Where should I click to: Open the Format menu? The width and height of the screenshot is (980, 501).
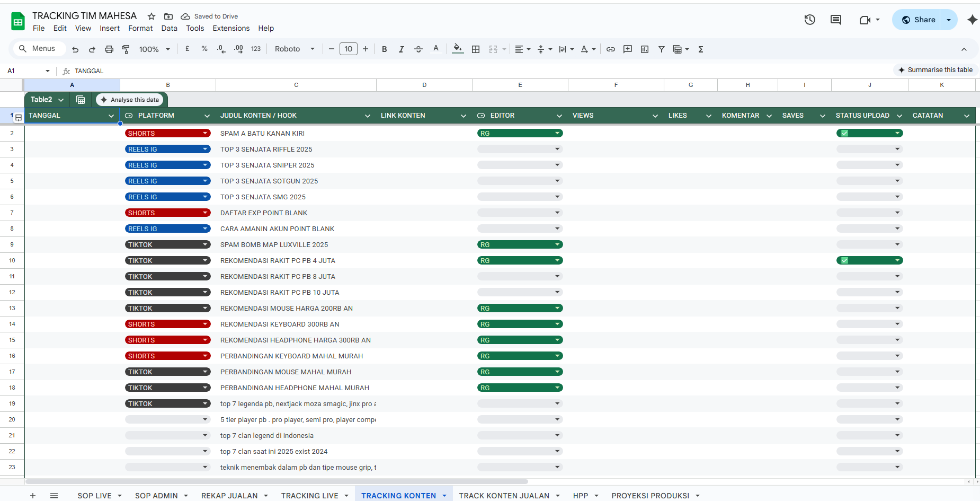pos(140,28)
